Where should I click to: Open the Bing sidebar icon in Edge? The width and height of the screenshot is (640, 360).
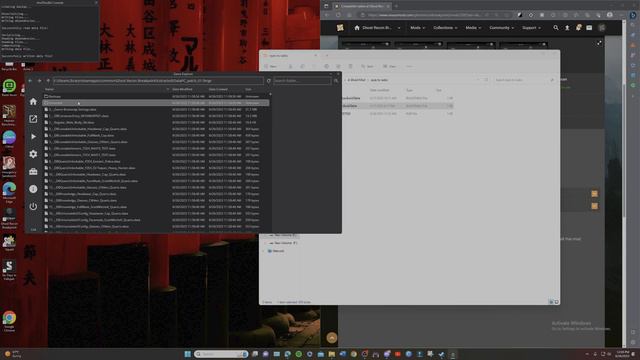(633, 15)
